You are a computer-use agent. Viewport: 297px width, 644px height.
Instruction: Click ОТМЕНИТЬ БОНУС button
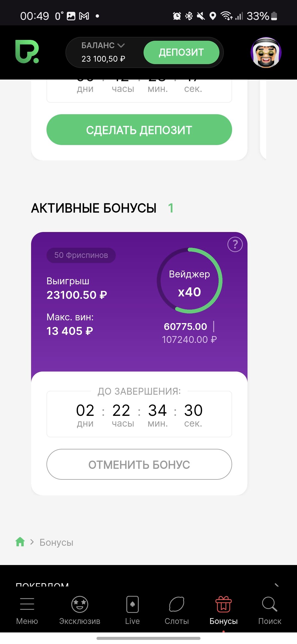click(139, 464)
